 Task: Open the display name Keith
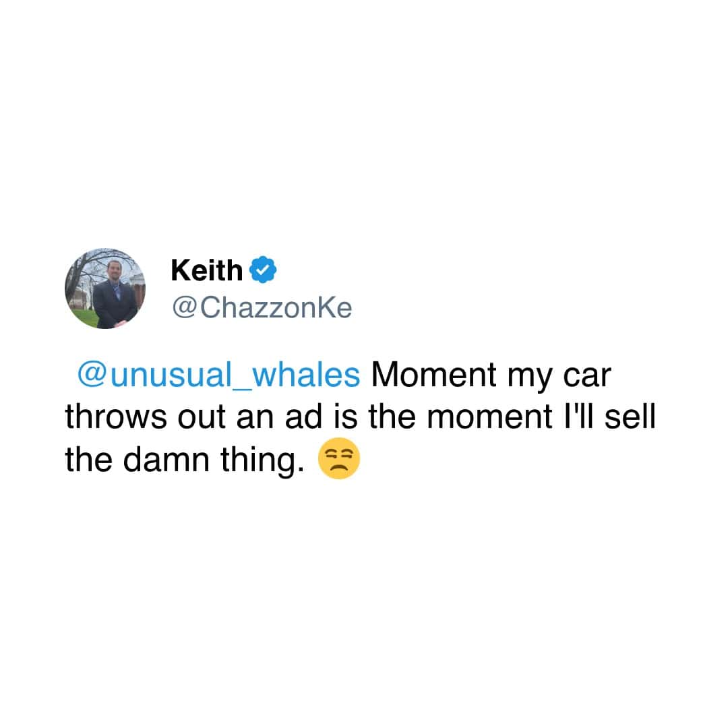(207, 270)
